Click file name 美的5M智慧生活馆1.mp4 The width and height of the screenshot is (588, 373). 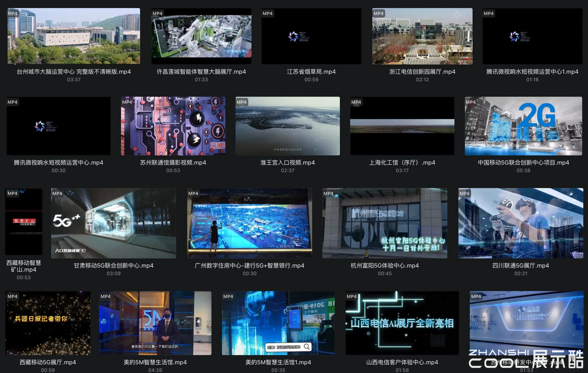(278, 362)
